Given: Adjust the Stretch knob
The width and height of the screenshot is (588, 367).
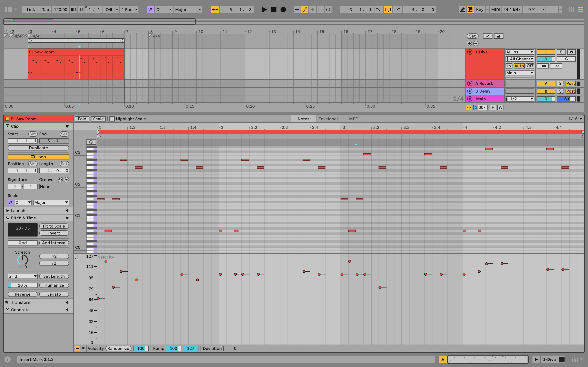Looking at the screenshot, I should click(x=23, y=260).
